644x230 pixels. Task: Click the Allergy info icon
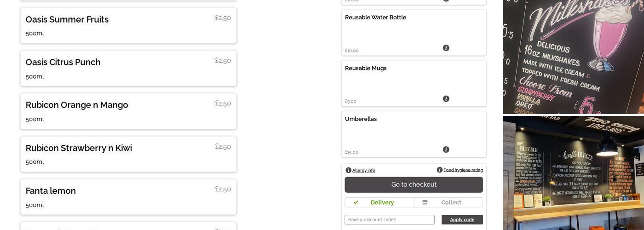[x=348, y=170]
